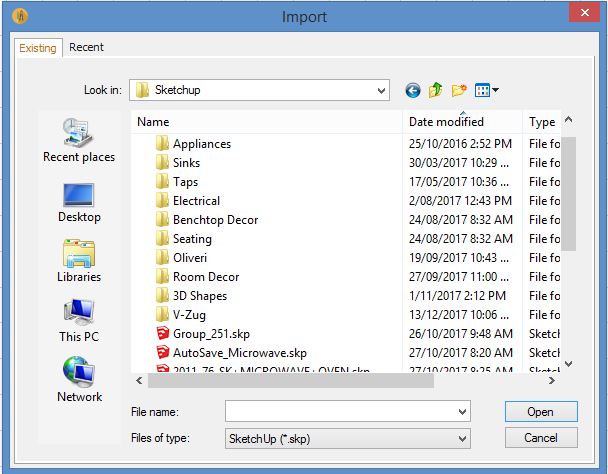Click in the File name field

pyautogui.click(x=338, y=411)
